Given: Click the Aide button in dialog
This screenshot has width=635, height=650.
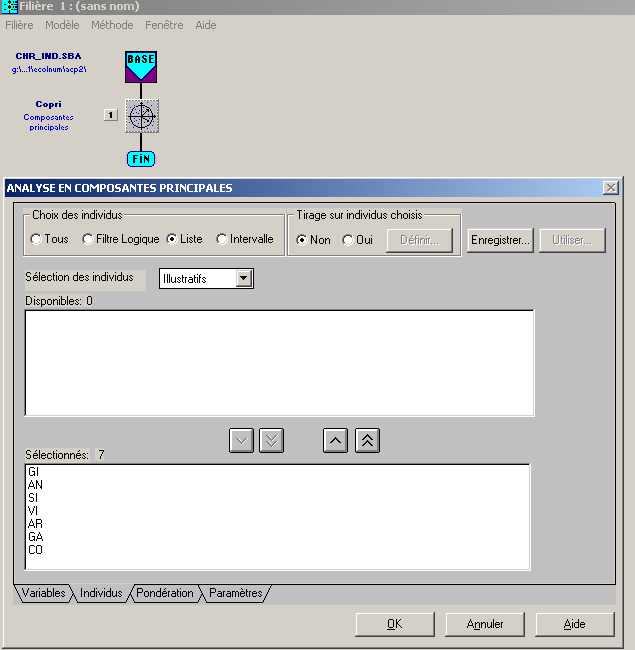Looking at the screenshot, I should 574,624.
